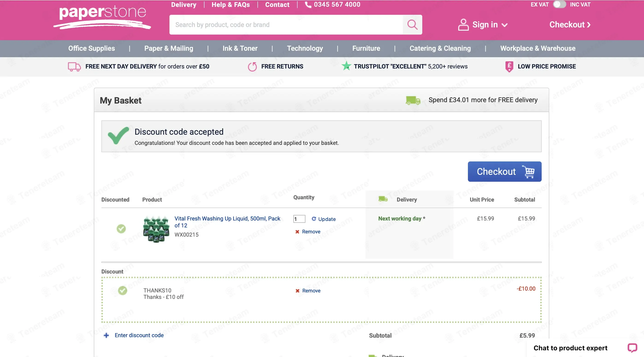Screen dimensions: 644x357
Task: Click the refresh icon next to Update
Action: [x=314, y=219]
